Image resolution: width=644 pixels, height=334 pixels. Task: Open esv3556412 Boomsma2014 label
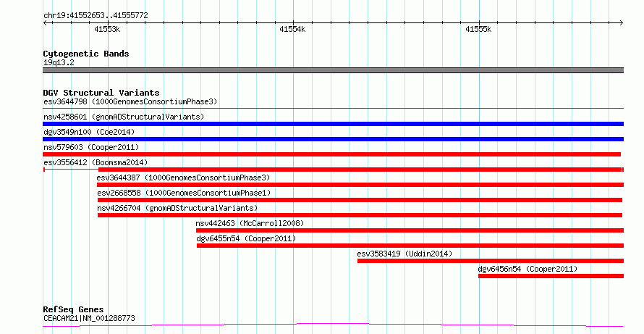(x=96, y=162)
